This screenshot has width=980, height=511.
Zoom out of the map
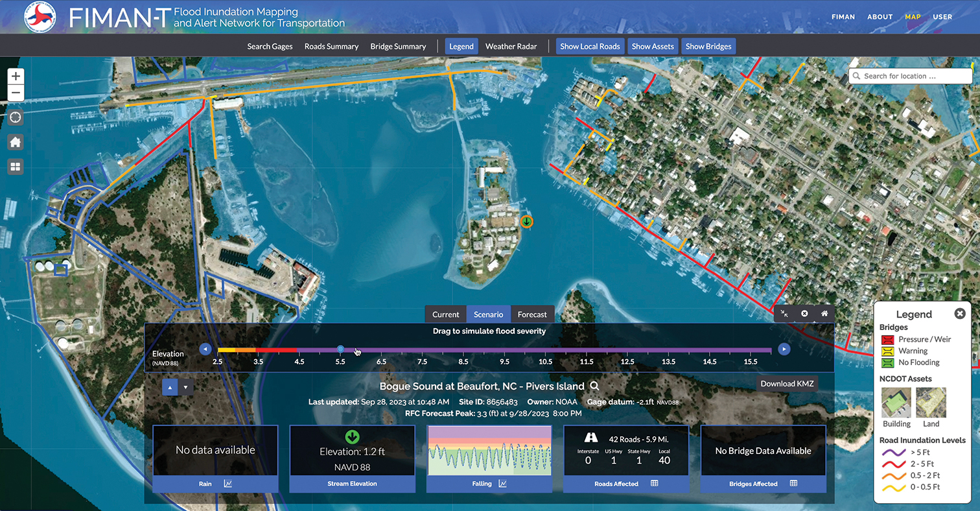pyautogui.click(x=16, y=93)
